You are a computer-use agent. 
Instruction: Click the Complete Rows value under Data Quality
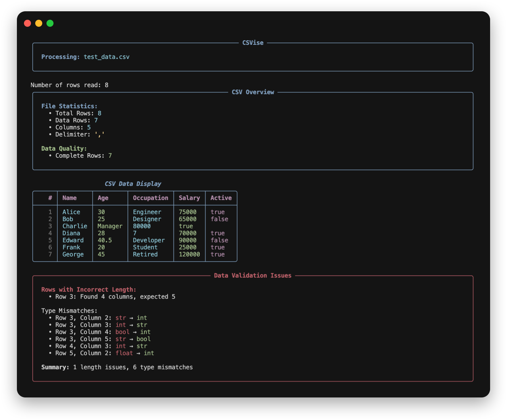click(x=110, y=155)
